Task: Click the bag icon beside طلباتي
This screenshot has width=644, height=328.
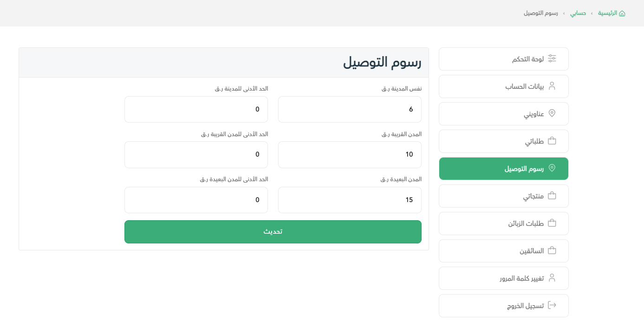Action: coord(552,141)
